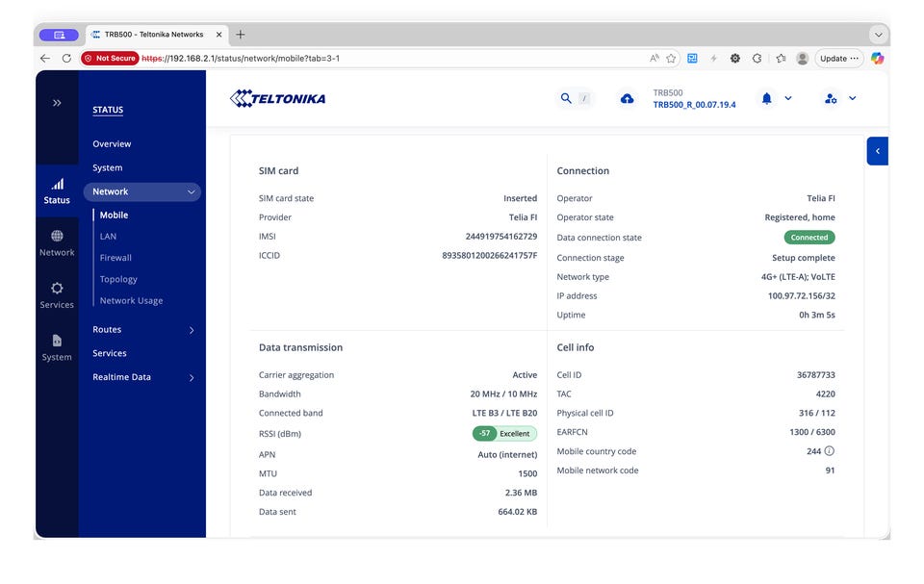Viewport: 924px width, 584px height.
Task: Select the uptime value 0h 3m 5s
Action: tap(817, 315)
